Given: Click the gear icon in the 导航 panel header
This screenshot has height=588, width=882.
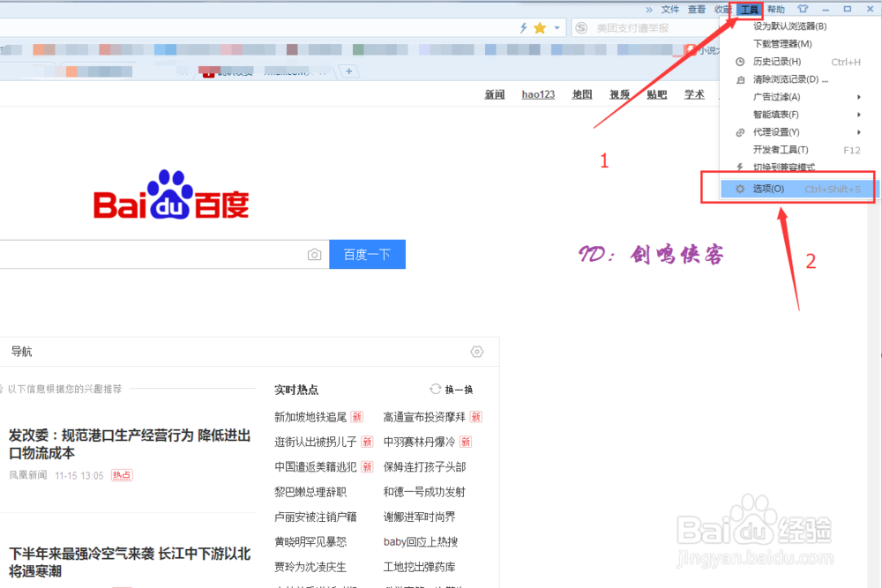Looking at the screenshot, I should (x=477, y=351).
